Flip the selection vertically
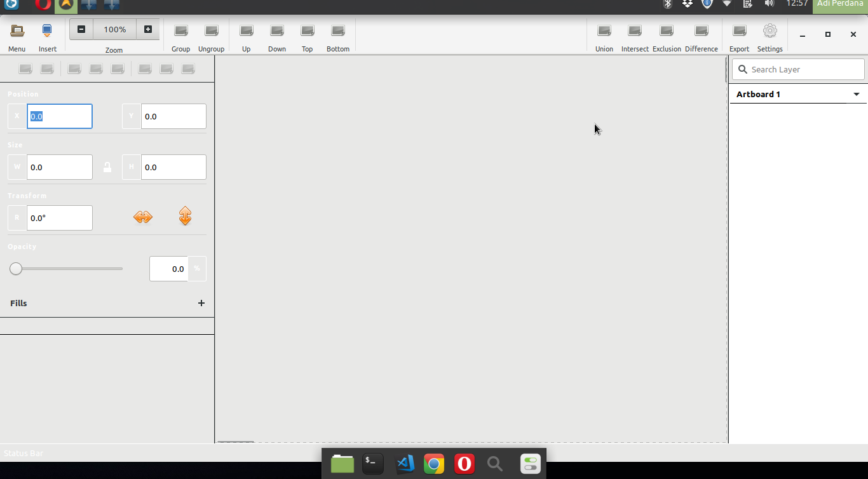The width and height of the screenshot is (868, 479). (x=185, y=217)
